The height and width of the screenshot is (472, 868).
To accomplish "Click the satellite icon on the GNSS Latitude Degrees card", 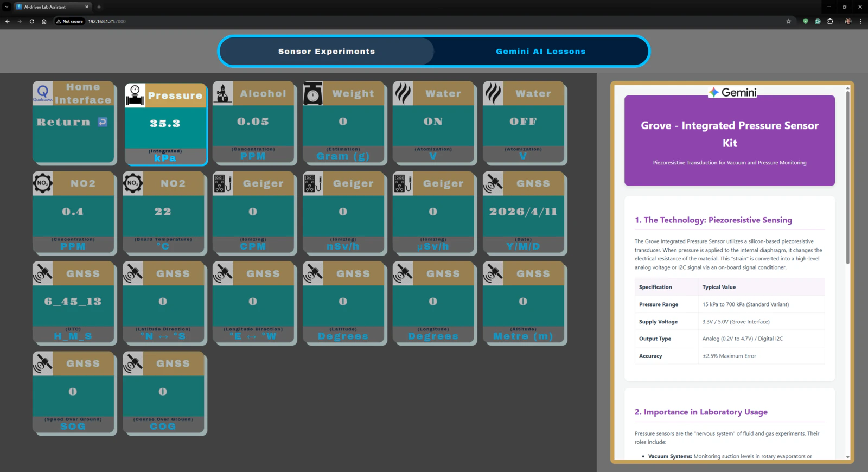I will point(313,273).
